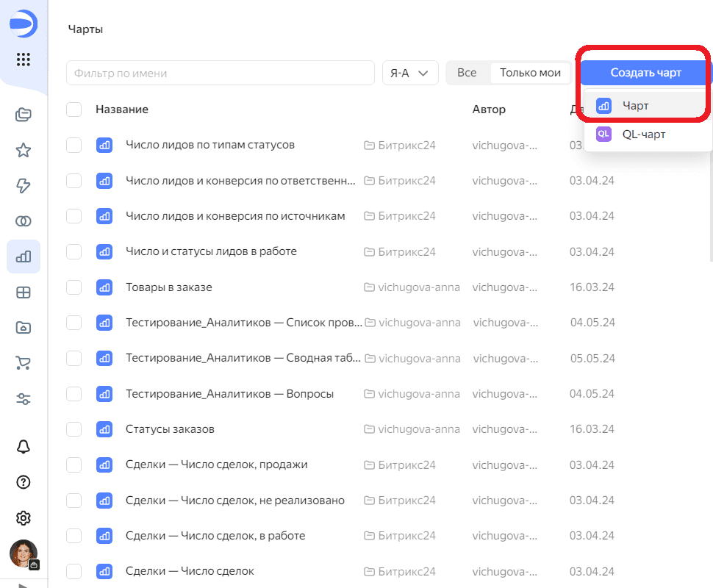Click the Чарты page title
Image resolution: width=713 pixels, height=588 pixels.
coord(85,29)
